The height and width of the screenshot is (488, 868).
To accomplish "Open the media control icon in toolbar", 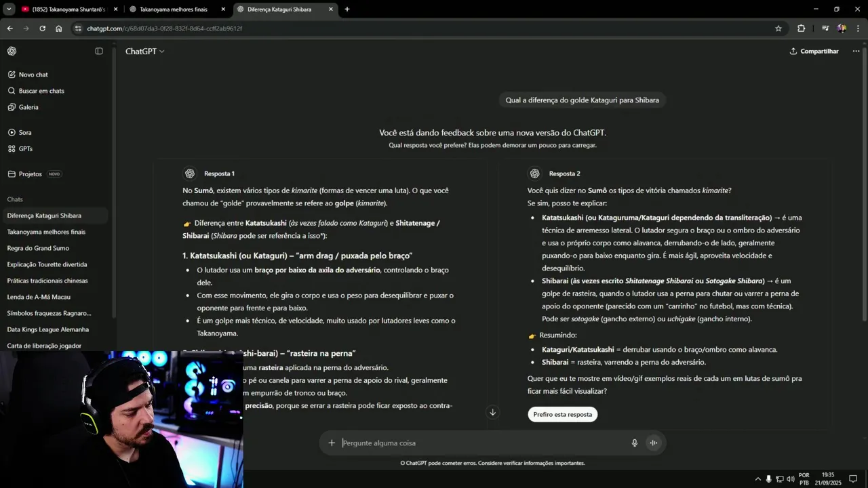I will pos(825,28).
